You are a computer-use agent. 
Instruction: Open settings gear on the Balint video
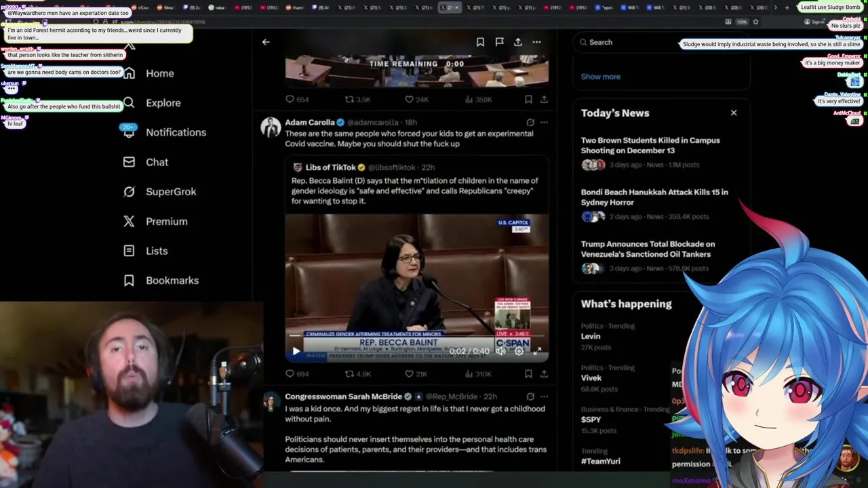click(519, 351)
